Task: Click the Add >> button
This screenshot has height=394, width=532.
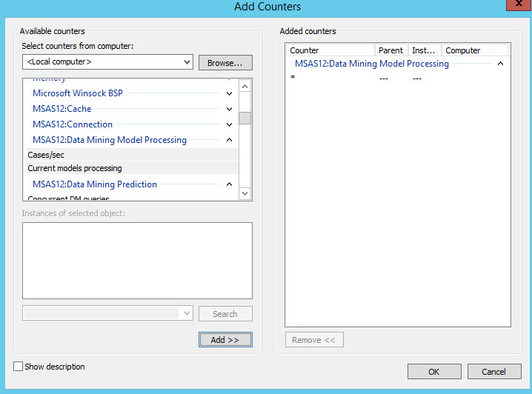Action: tap(225, 340)
